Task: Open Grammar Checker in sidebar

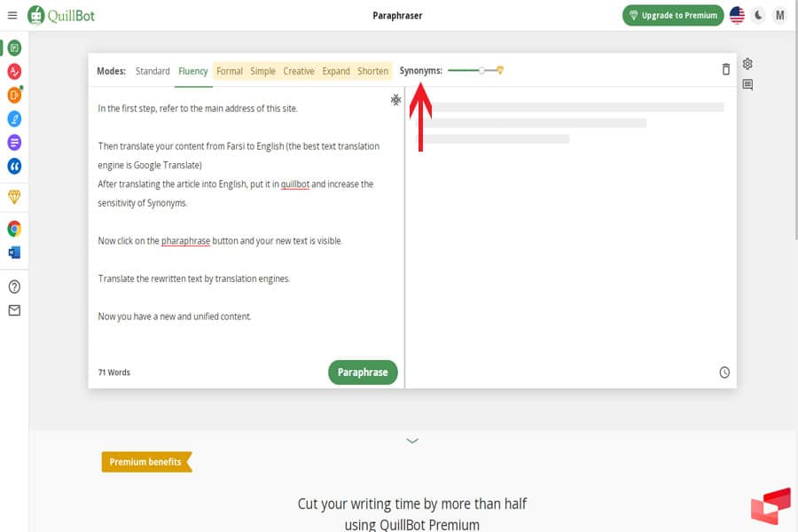Action: (14, 71)
